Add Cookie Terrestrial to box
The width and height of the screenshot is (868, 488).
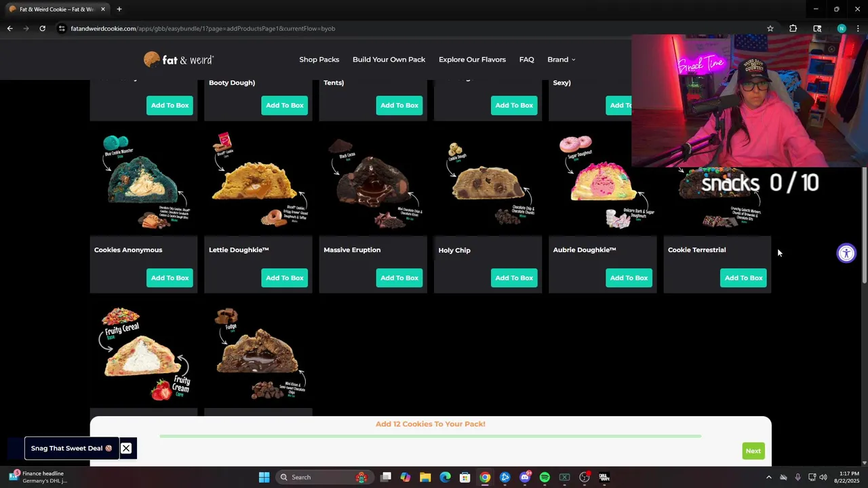(x=743, y=278)
